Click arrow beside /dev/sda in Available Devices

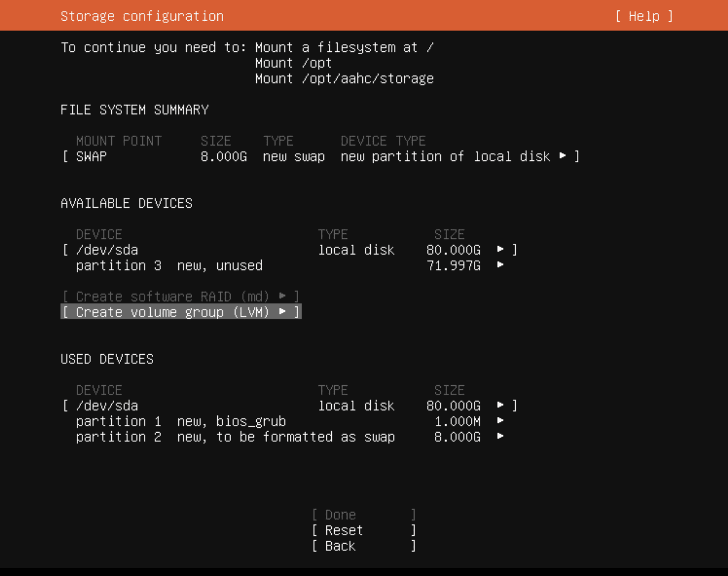500,249
